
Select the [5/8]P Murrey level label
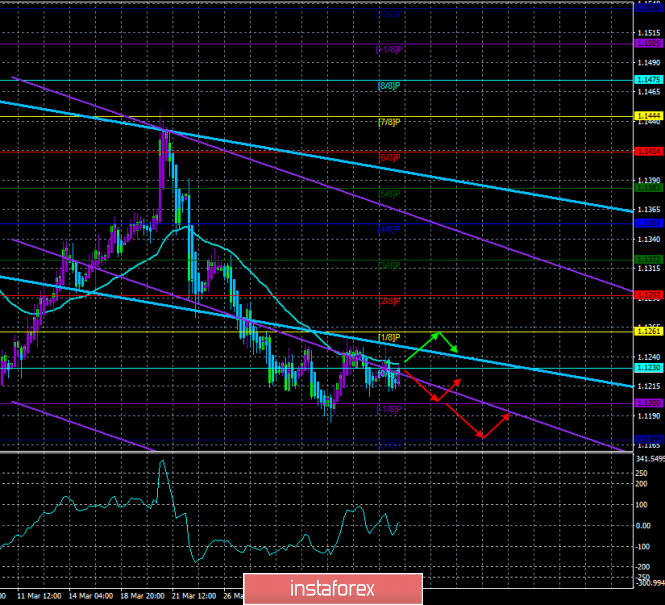(x=389, y=194)
